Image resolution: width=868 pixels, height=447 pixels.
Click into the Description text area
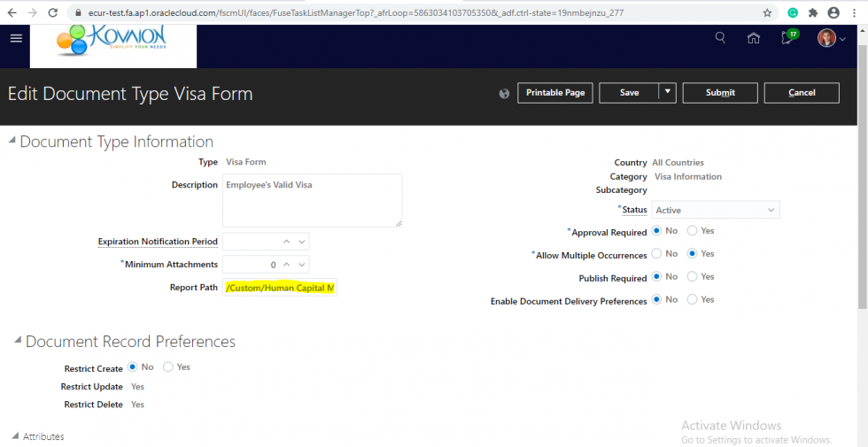click(312, 200)
